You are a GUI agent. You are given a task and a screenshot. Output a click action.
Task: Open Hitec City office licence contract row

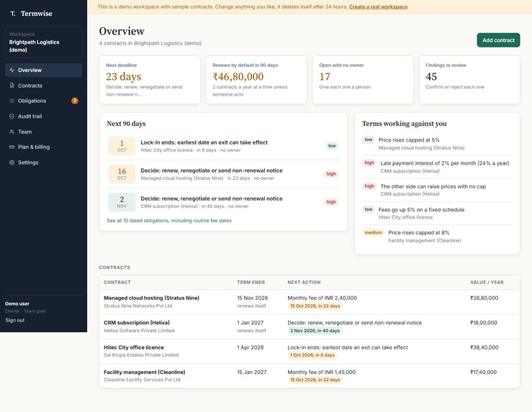(310, 352)
